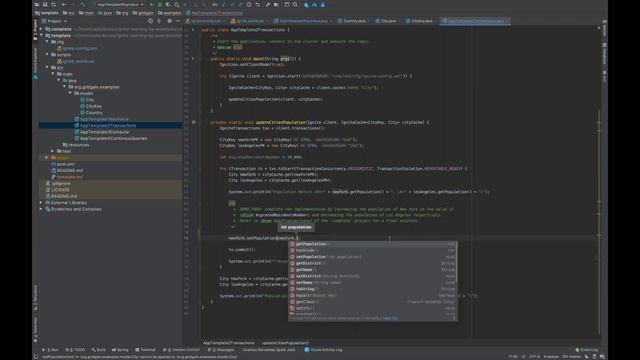Expand Scratches and Consoles node

point(41,209)
